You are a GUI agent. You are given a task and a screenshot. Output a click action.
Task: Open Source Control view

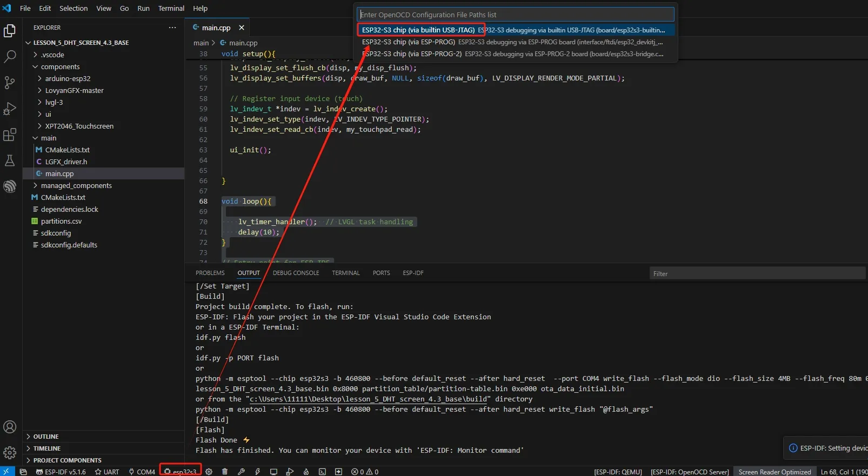(x=10, y=82)
